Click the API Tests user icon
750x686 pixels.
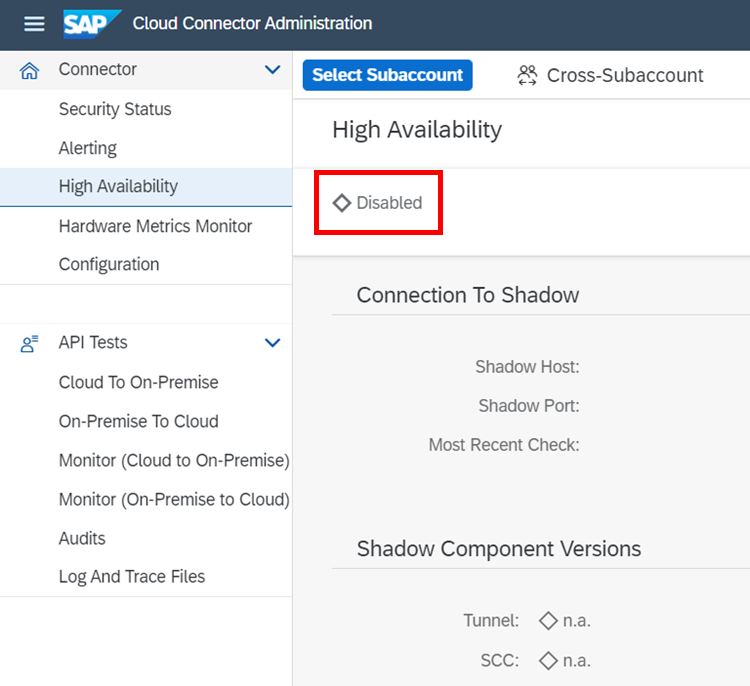click(x=29, y=343)
